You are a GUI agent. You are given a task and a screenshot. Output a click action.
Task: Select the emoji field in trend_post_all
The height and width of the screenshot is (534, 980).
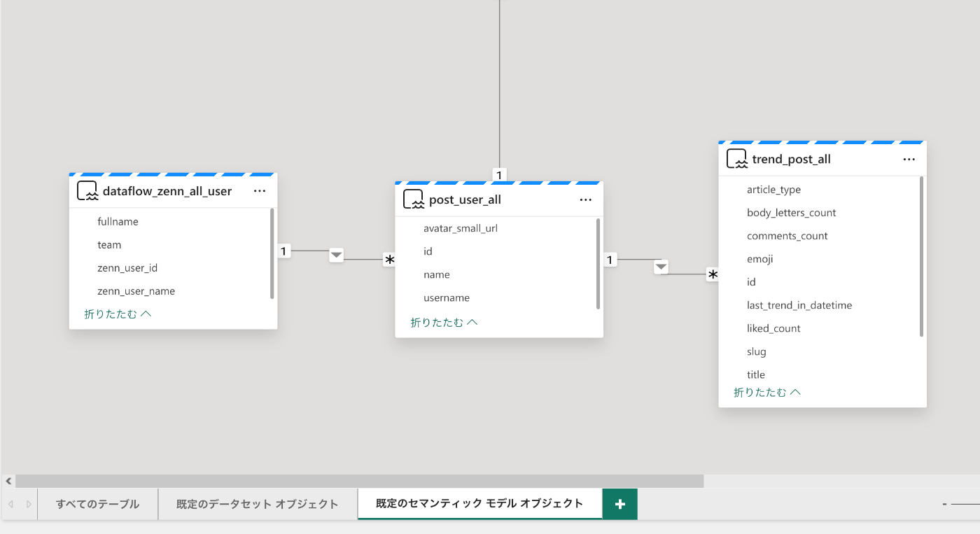click(759, 258)
